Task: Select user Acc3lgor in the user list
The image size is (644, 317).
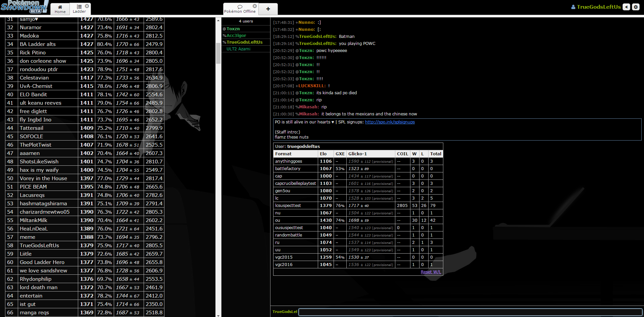Action: 236,36
